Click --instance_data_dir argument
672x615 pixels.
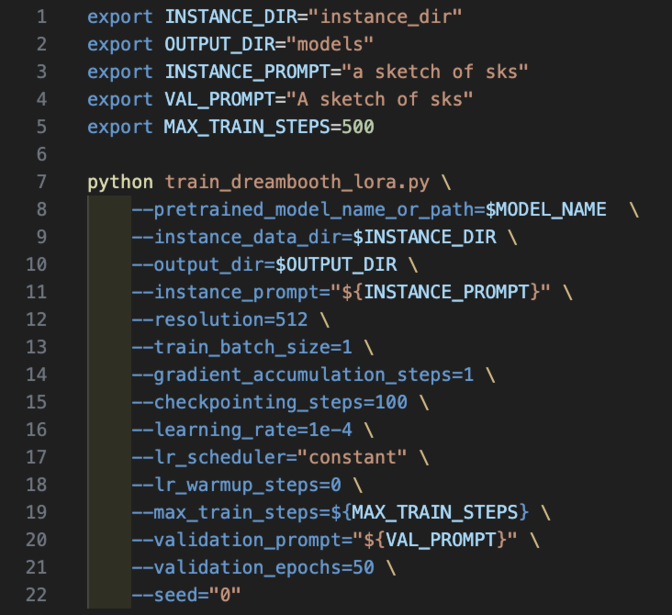pos(237,237)
